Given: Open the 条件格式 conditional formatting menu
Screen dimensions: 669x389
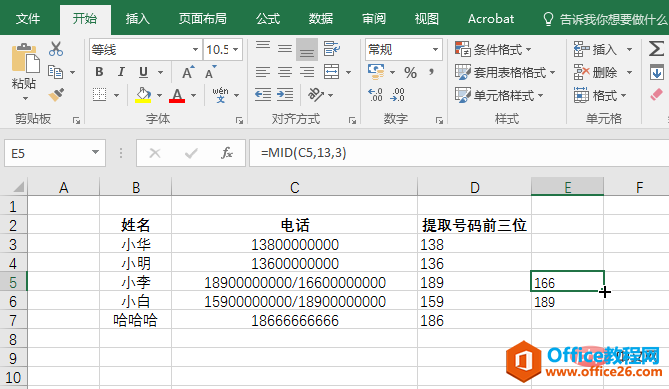Looking at the screenshot, I should tap(493, 49).
